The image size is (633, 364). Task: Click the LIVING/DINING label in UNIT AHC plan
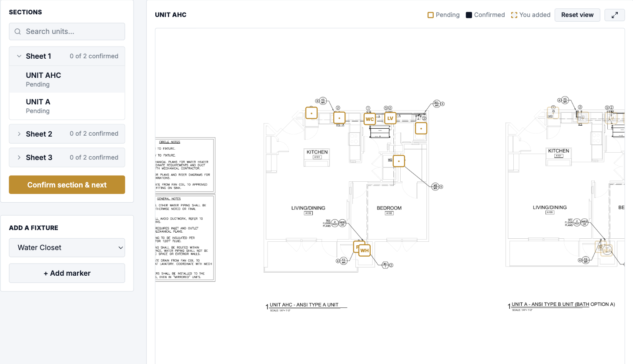[308, 208]
